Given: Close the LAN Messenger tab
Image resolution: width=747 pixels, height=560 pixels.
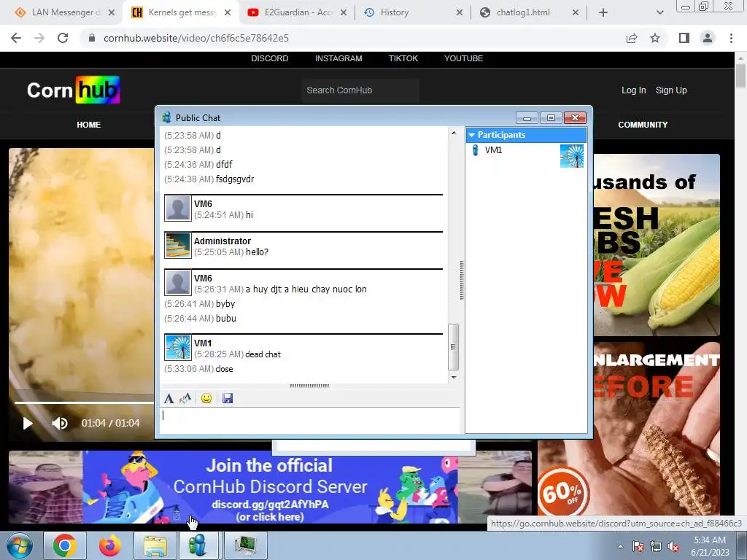Looking at the screenshot, I should tap(112, 13).
